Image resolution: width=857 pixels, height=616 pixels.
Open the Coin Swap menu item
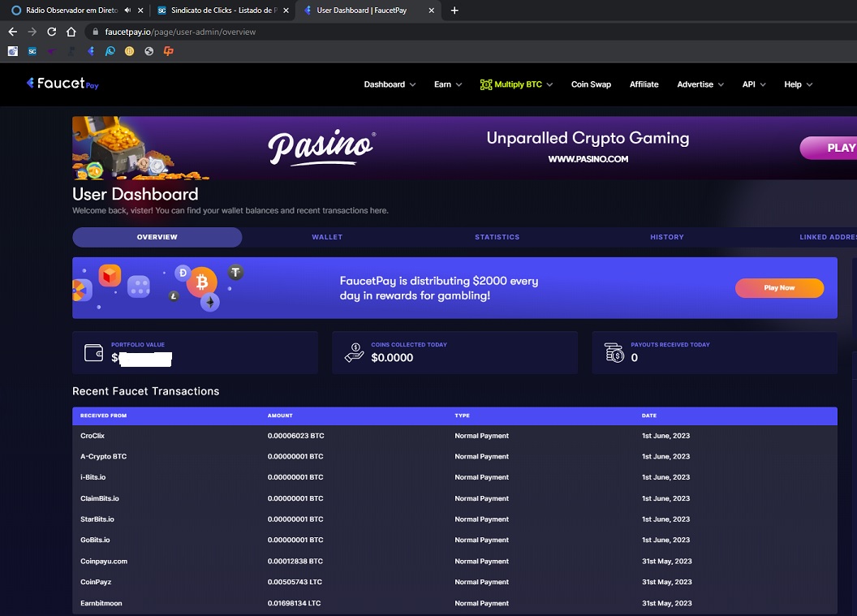(x=591, y=84)
